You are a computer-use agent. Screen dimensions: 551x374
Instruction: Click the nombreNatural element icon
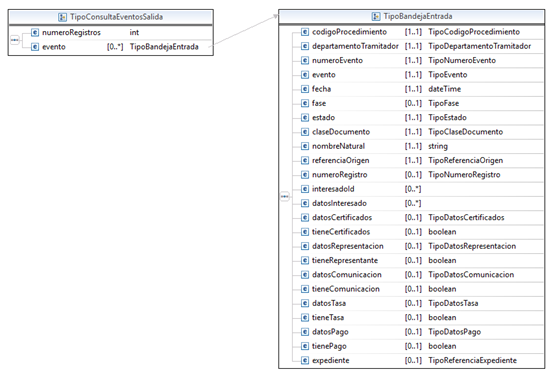[x=305, y=146]
